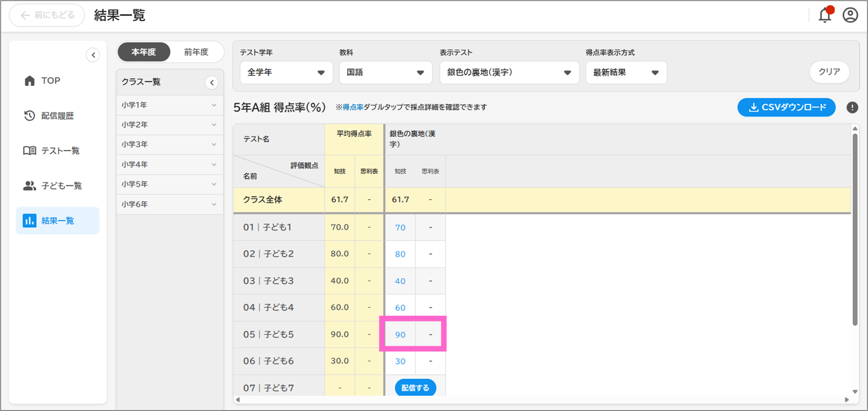Click the CSVダウンロード button
This screenshot has height=411, width=868.
(786, 107)
